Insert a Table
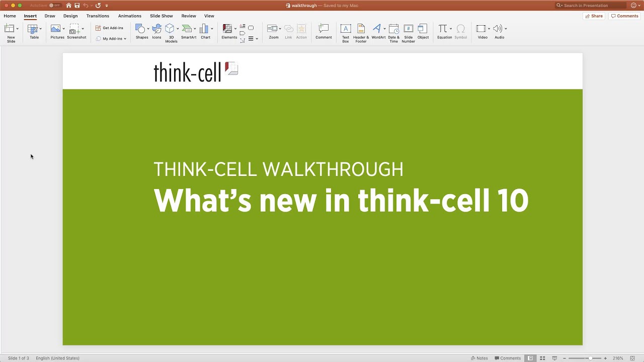Screen dimensions: 644x362 click(x=33, y=32)
